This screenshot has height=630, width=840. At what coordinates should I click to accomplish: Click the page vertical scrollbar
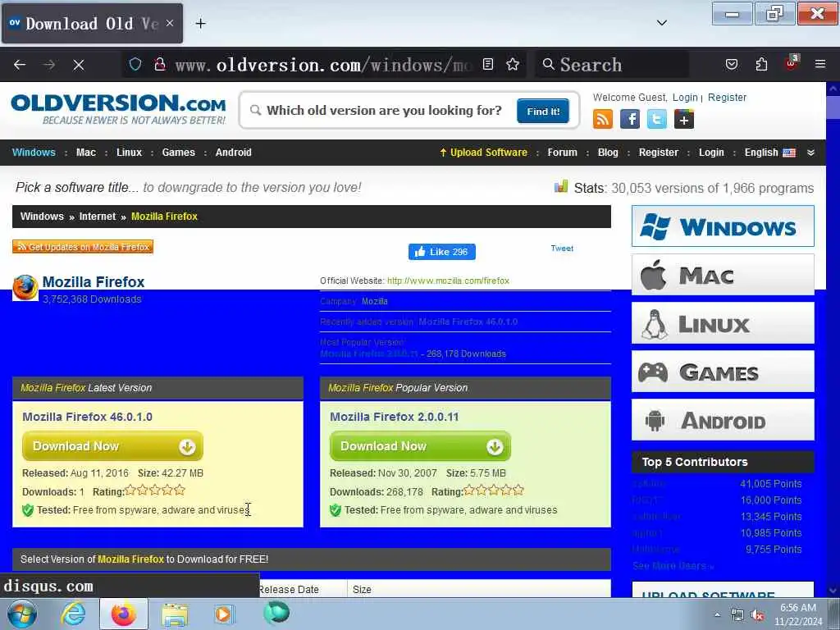tap(833, 340)
